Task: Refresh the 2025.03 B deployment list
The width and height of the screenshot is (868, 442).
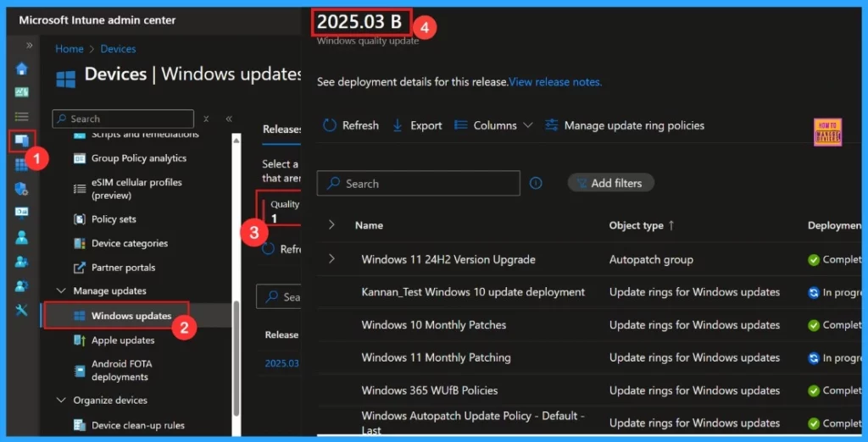Action: point(350,125)
